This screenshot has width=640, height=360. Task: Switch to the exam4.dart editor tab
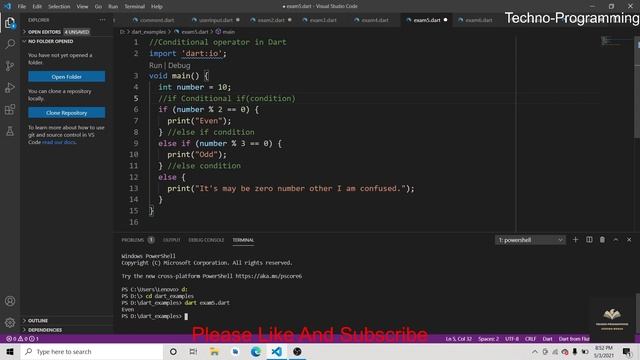tap(375, 20)
